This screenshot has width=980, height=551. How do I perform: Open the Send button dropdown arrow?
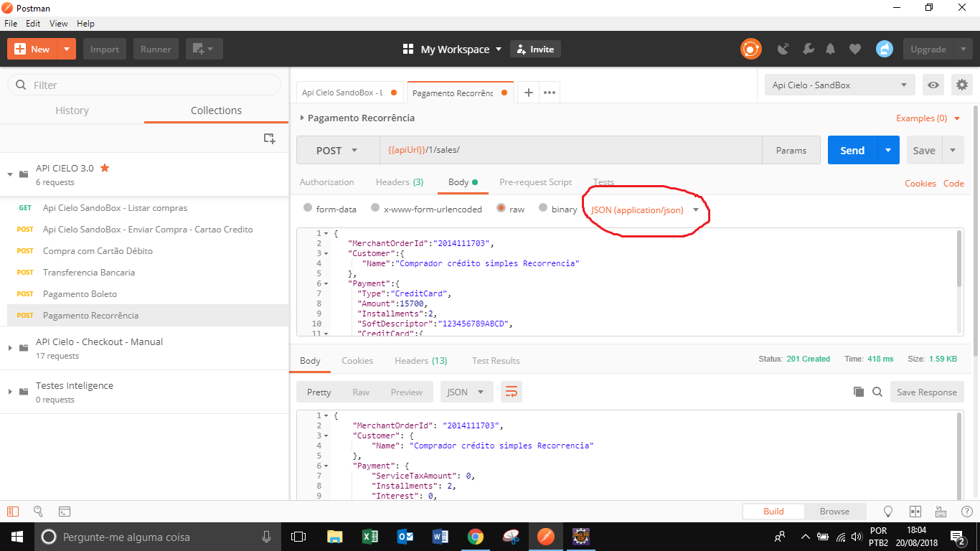[888, 150]
